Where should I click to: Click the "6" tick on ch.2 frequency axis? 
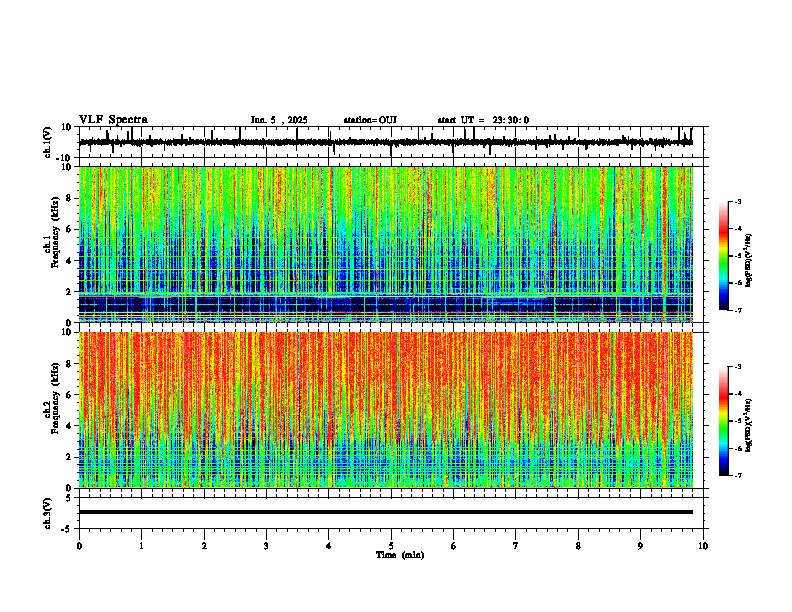pos(70,395)
